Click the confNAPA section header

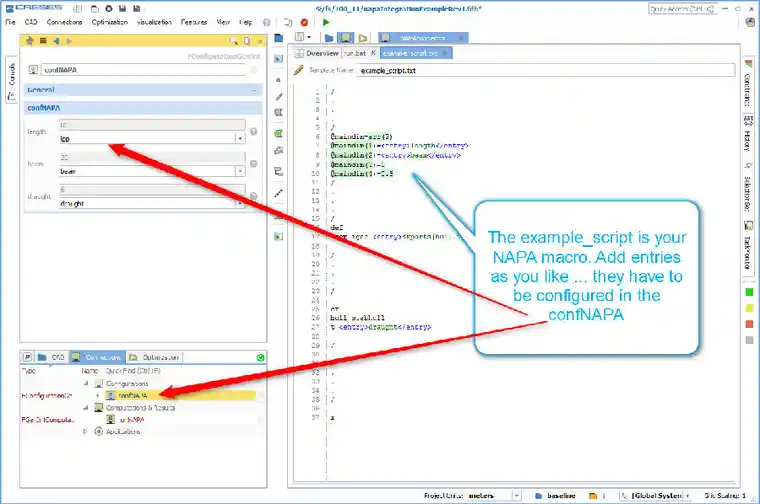pos(143,108)
